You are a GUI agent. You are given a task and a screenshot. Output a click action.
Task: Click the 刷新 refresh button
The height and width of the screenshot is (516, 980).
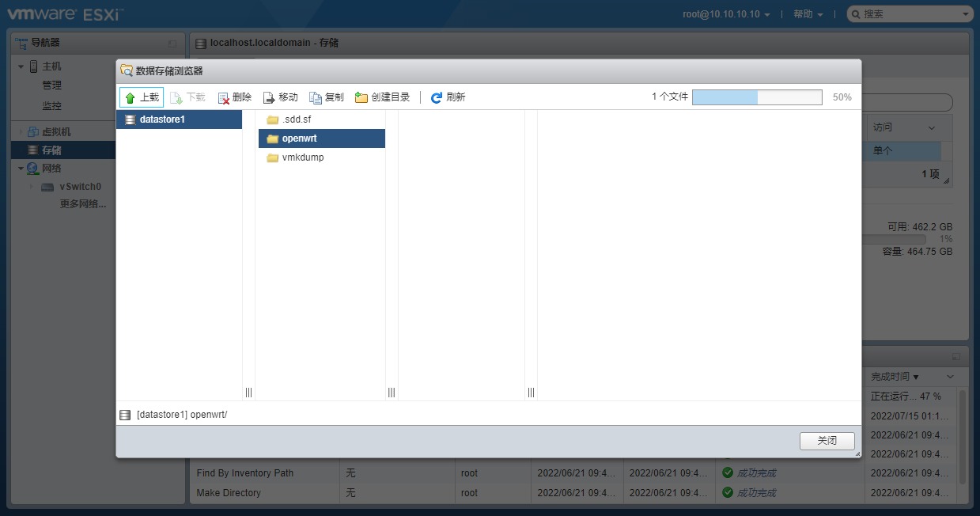(x=448, y=97)
